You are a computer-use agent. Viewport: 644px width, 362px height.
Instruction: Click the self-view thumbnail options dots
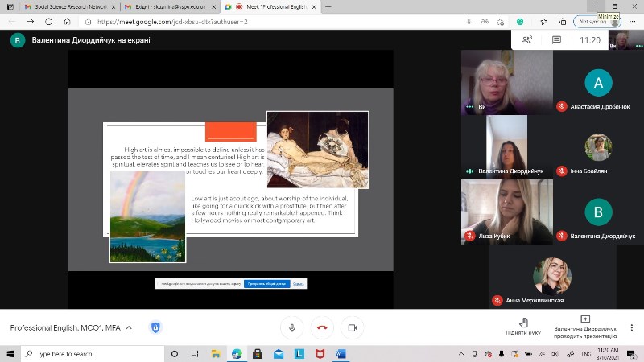[639, 46]
